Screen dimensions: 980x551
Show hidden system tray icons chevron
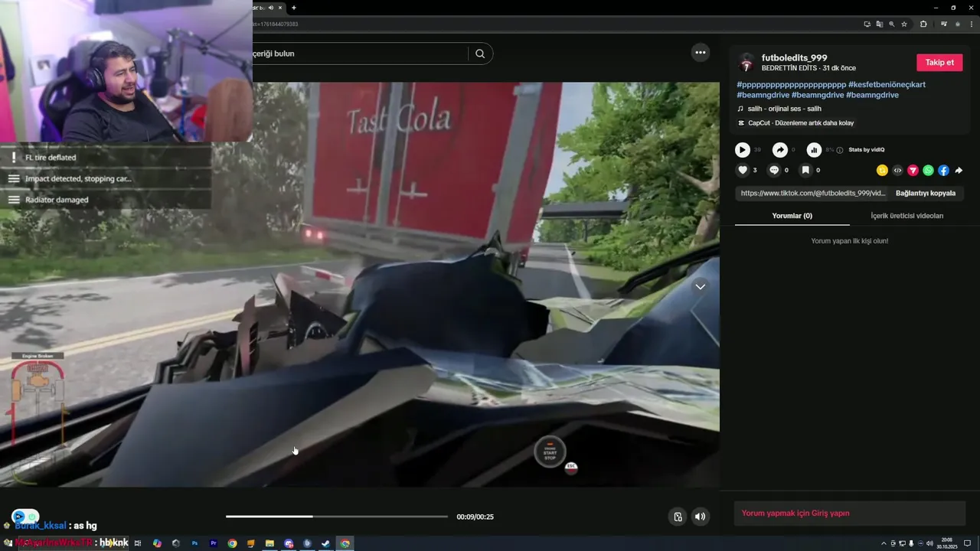pyautogui.click(x=883, y=543)
